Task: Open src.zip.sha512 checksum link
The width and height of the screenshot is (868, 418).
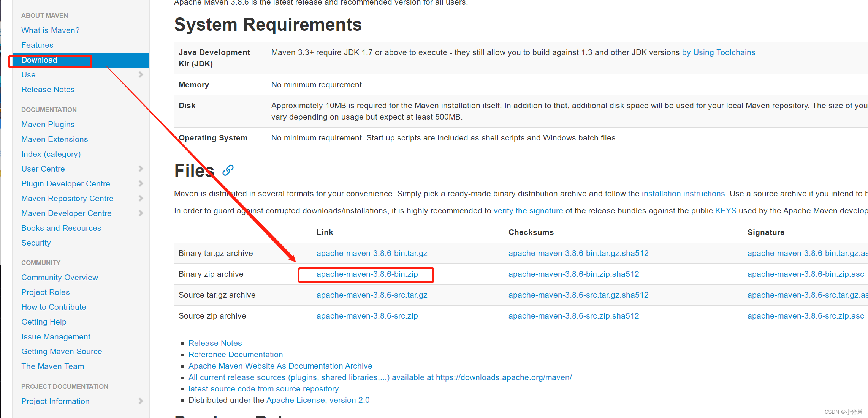Action: [x=574, y=316]
